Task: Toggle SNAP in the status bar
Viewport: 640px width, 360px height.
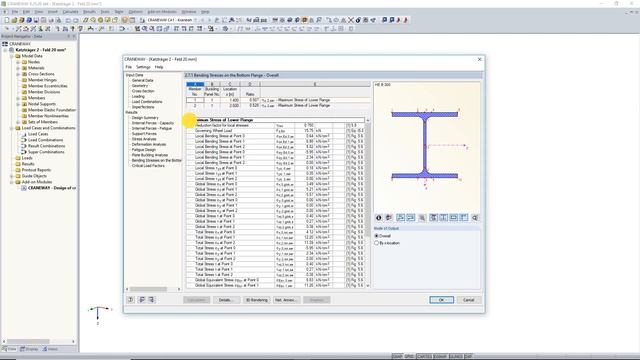Action: pos(397,356)
